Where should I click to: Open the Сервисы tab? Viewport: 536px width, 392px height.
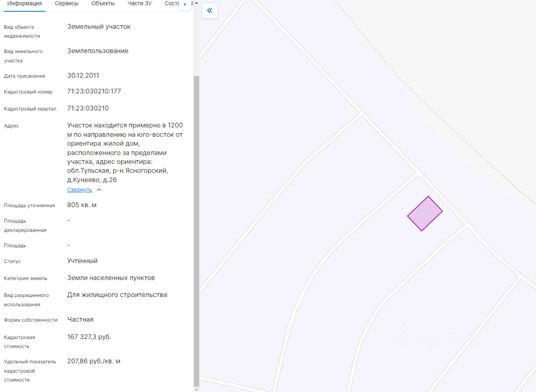[67, 4]
